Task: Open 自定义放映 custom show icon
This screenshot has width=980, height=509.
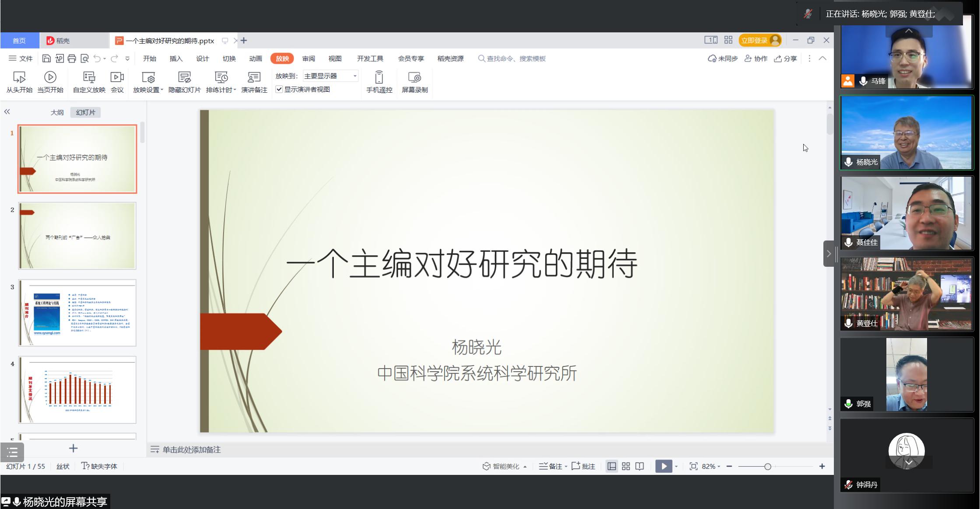Action: pyautogui.click(x=89, y=78)
